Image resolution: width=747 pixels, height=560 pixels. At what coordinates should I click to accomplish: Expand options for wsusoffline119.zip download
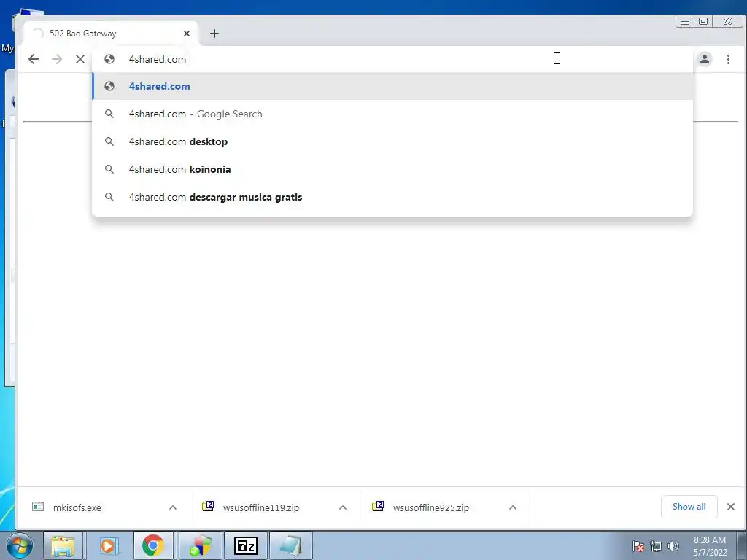click(x=343, y=507)
